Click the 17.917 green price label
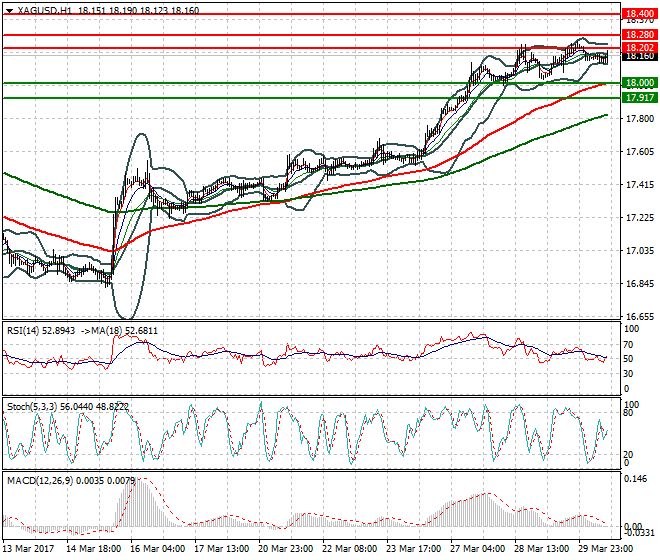The image size is (660, 560). pos(640,98)
